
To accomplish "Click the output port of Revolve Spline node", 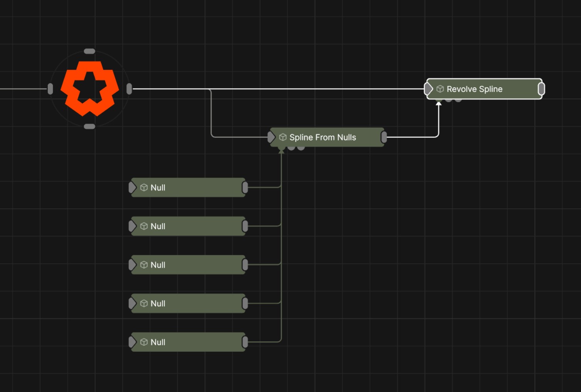I will click(541, 89).
